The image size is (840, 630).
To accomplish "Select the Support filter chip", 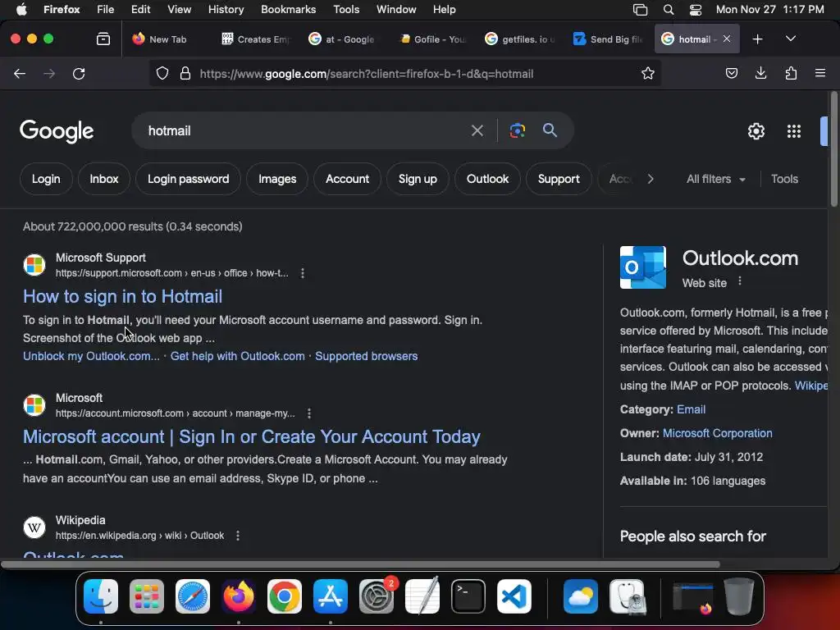I will click(558, 179).
